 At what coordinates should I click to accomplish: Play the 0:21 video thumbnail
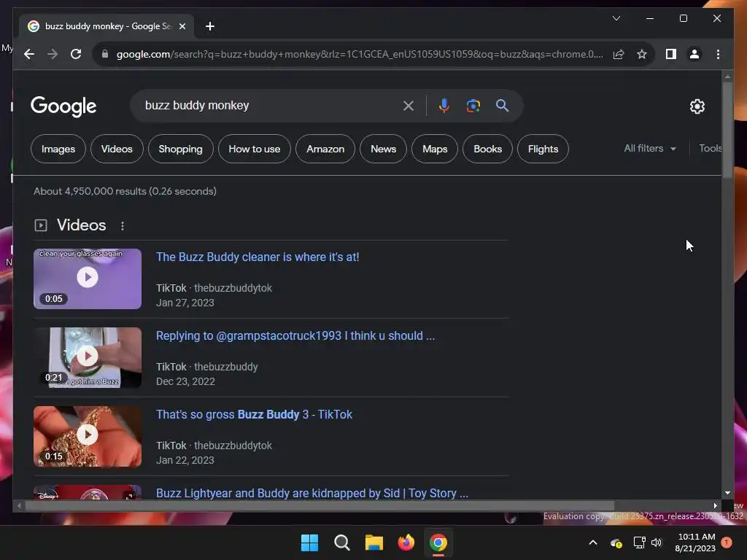click(x=88, y=357)
